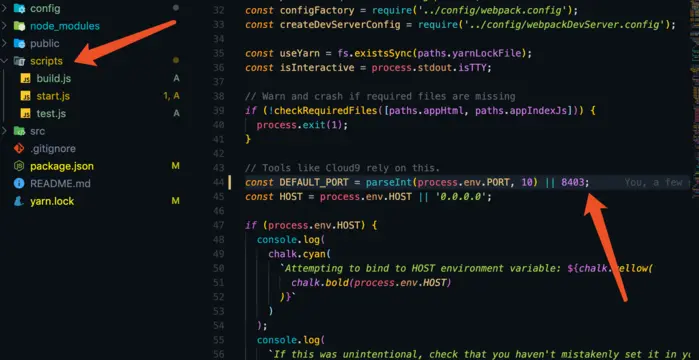The image size is (699, 360).
Task: Click the M status badge of yarn.lock
Action: [x=176, y=201]
